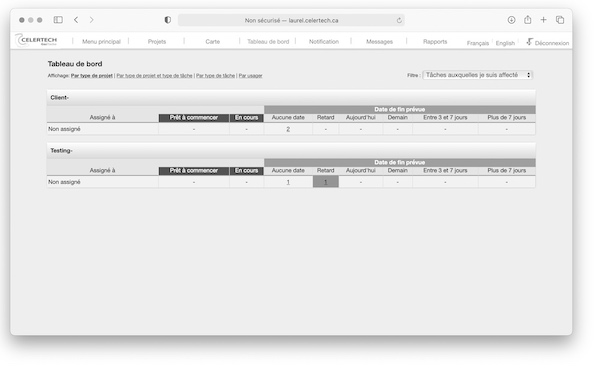Show the tab overview icon
This screenshot has height=391, width=600.
560,20
